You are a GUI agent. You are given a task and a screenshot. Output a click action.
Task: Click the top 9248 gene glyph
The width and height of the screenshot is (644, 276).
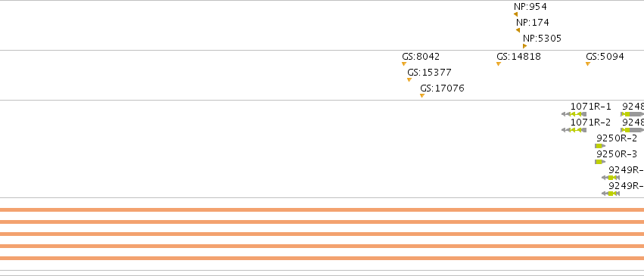[632, 114]
